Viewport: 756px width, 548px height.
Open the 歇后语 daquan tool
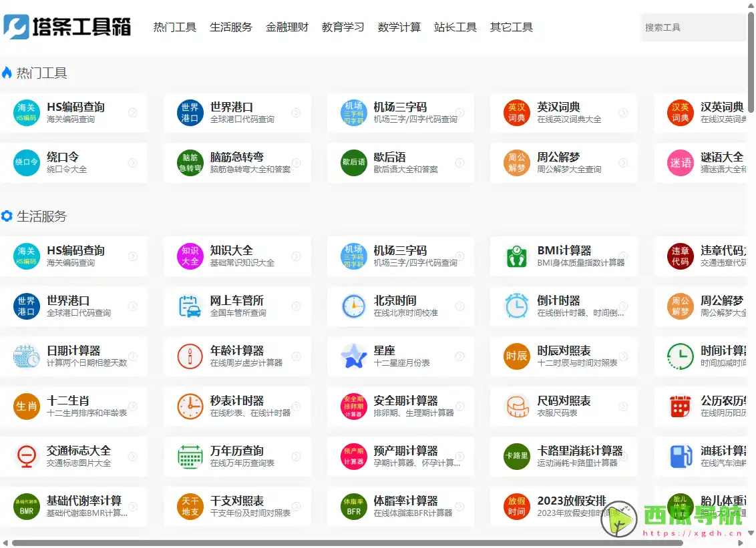[x=401, y=163]
